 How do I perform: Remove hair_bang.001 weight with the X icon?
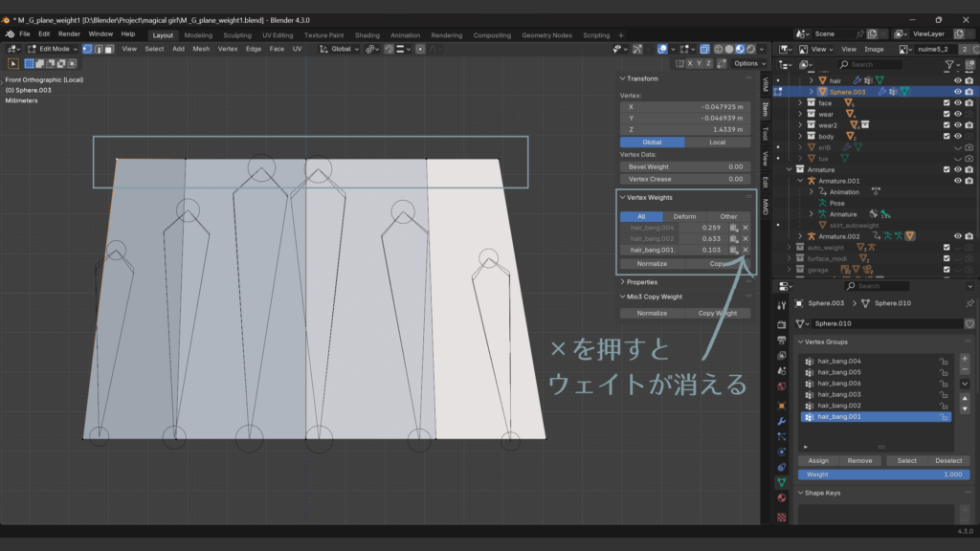pyautogui.click(x=746, y=250)
